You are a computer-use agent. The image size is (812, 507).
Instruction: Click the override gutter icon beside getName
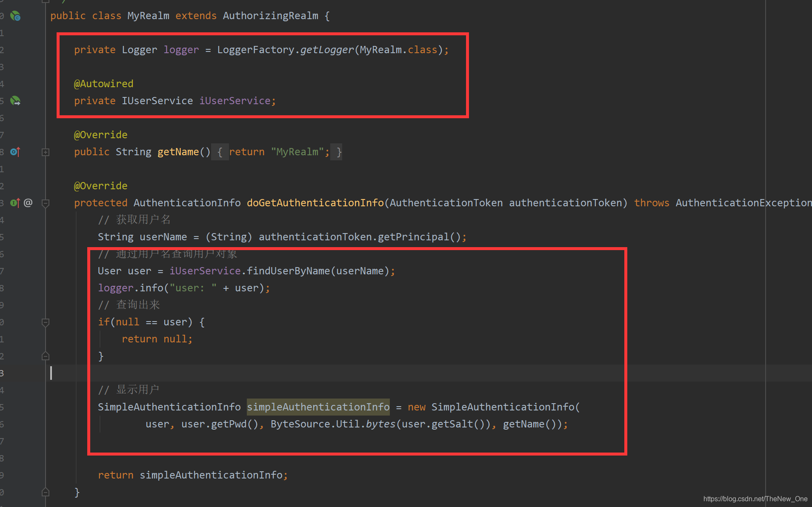pyautogui.click(x=15, y=152)
